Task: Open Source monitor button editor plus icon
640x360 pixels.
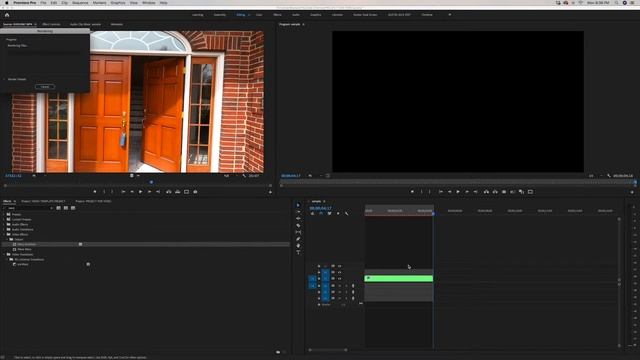Action: [270, 192]
